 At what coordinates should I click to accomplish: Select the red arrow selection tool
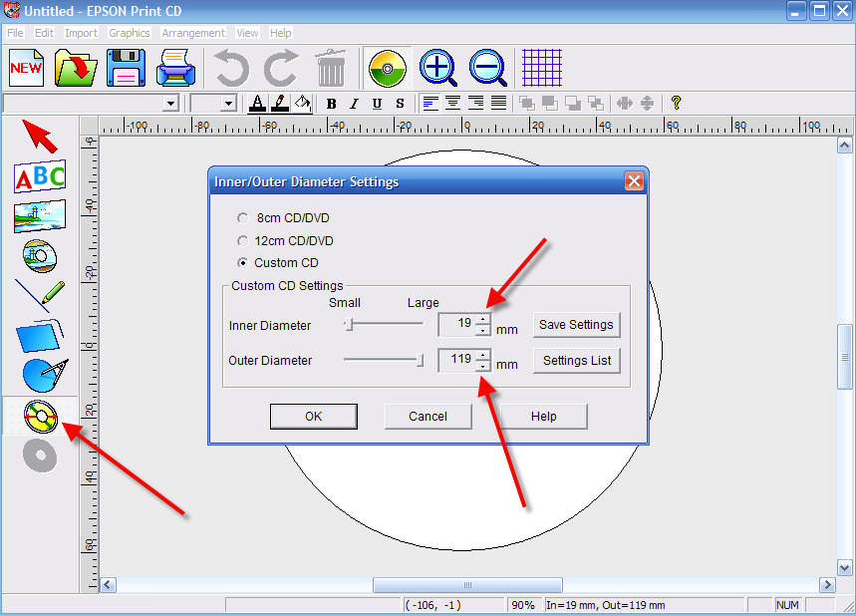(39, 136)
